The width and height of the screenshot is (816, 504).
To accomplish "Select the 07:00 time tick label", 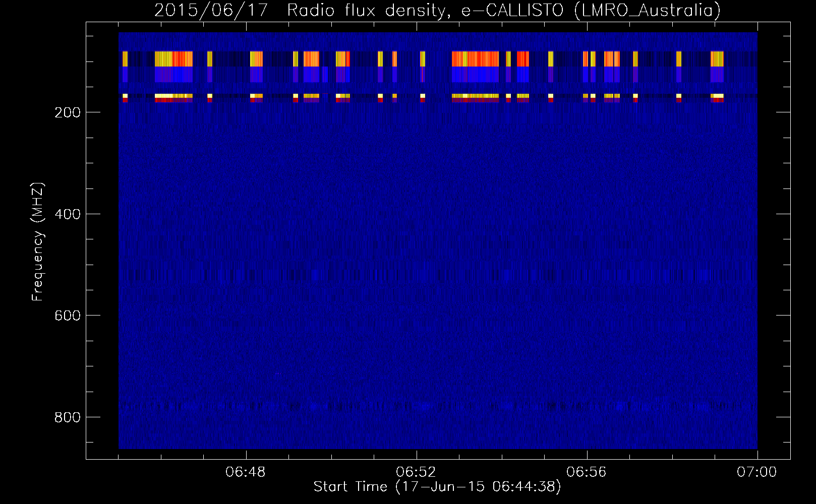I will click(757, 472).
